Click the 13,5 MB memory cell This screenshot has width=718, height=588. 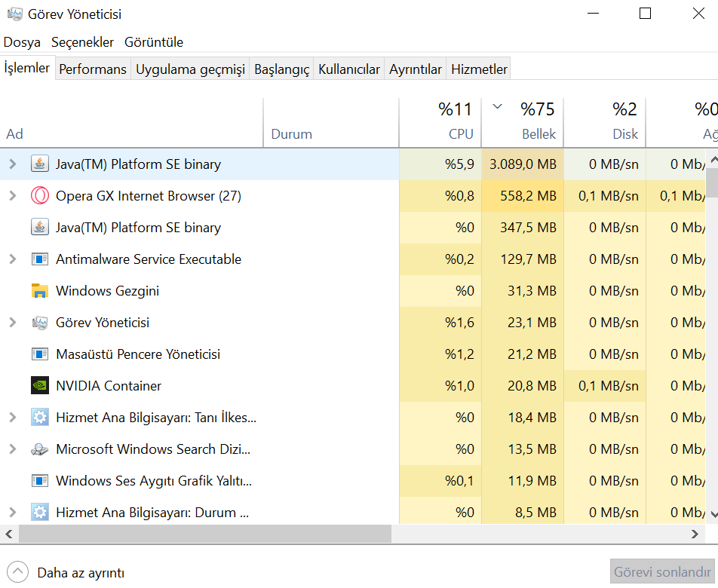523,449
